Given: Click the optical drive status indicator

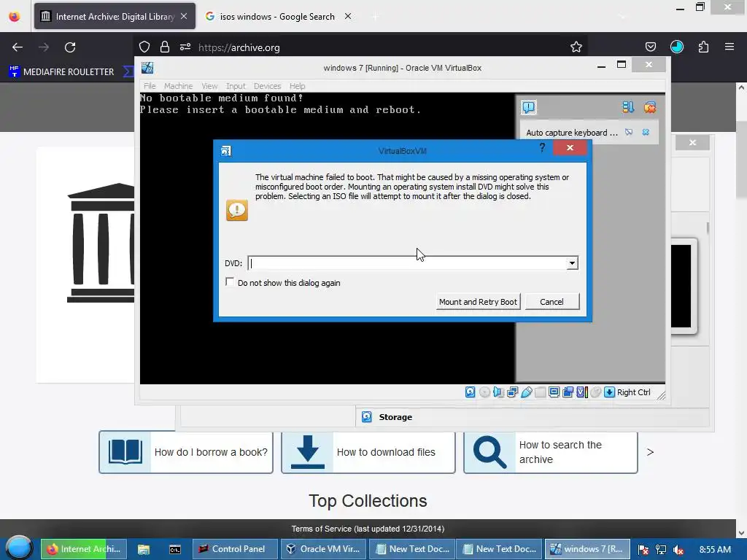Looking at the screenshot, I should coord(484,392).
